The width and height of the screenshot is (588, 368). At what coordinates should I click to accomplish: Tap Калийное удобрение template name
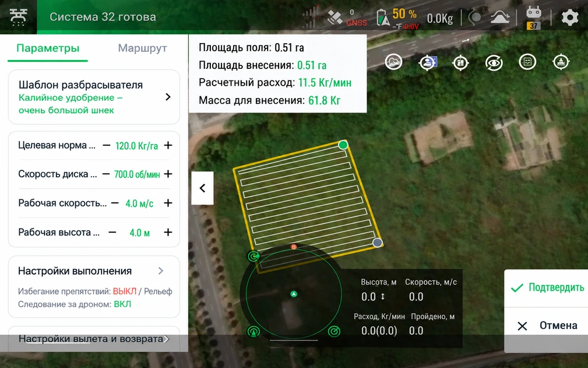[x=71, y=104]
